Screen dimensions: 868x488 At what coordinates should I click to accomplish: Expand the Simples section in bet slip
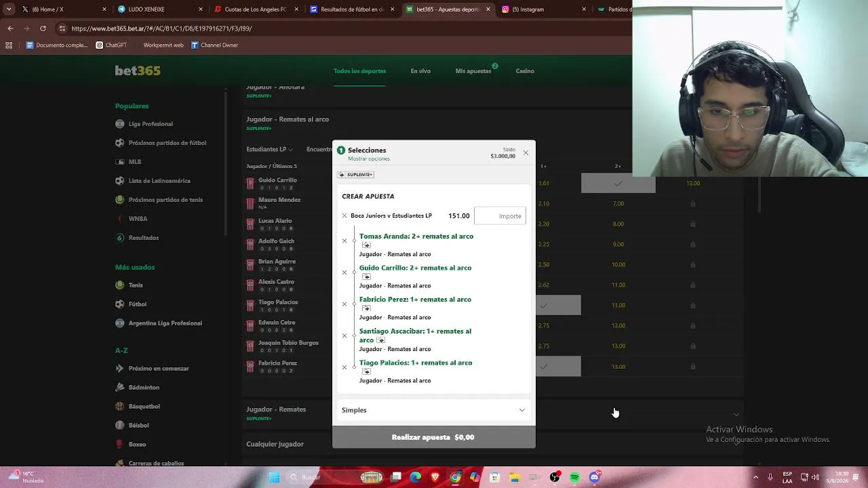(x=433, y=410)
